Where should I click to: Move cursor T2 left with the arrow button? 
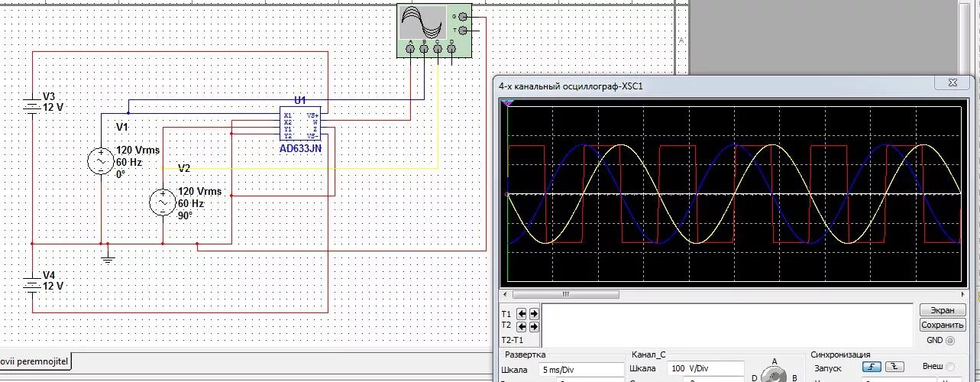[522, 326]
